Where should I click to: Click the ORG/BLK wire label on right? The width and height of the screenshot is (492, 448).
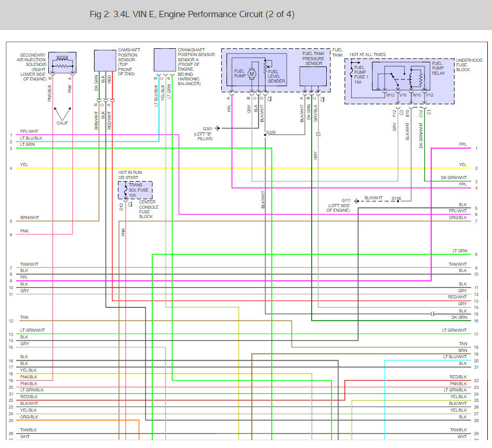(457, 218)
